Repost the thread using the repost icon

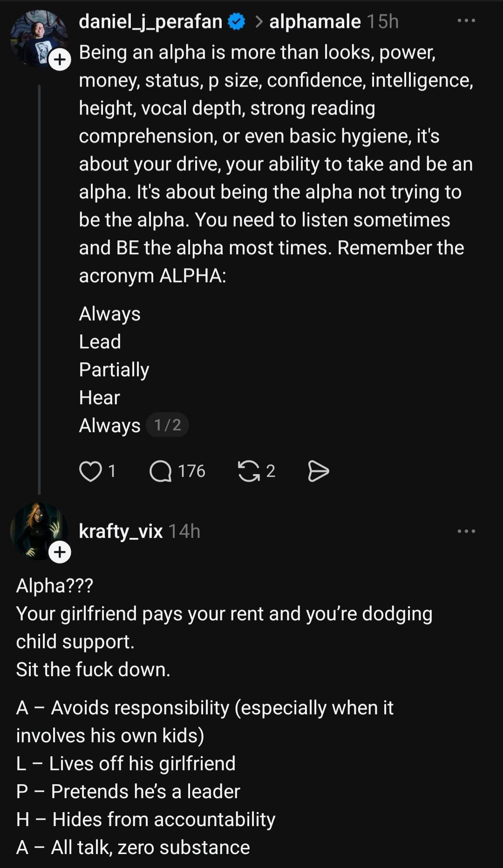[249, 471]
